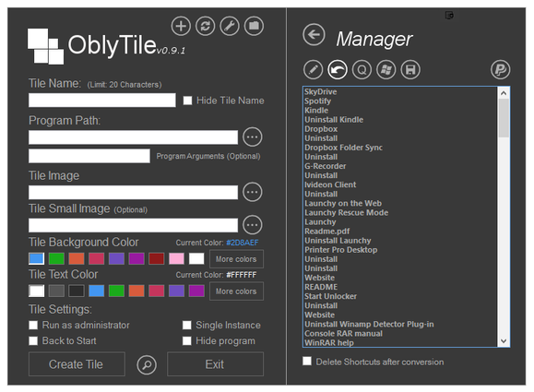
Task: Check Back to Start option
Action: (33, 340)
